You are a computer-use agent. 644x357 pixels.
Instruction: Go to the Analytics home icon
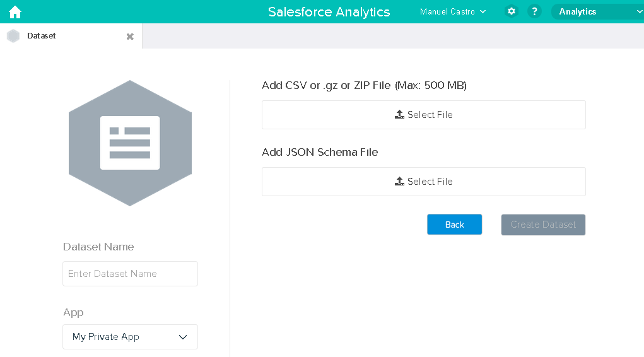(15, 12)
